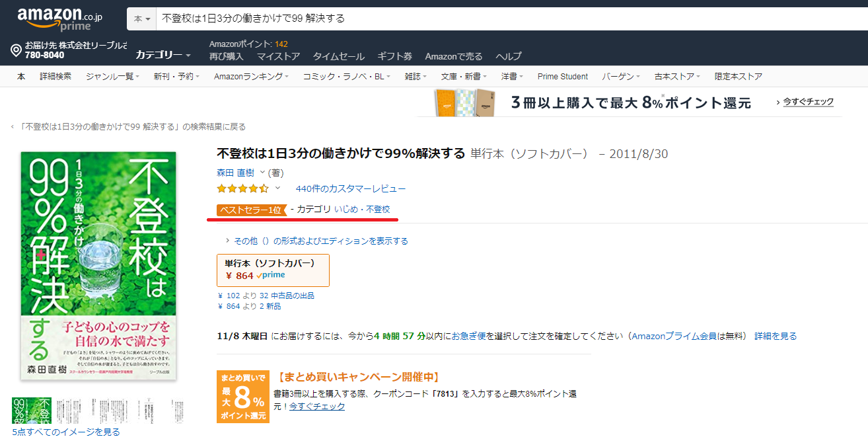
Task: Open the ジャンル一覧 dropdown menu
Action: [112, 77]
